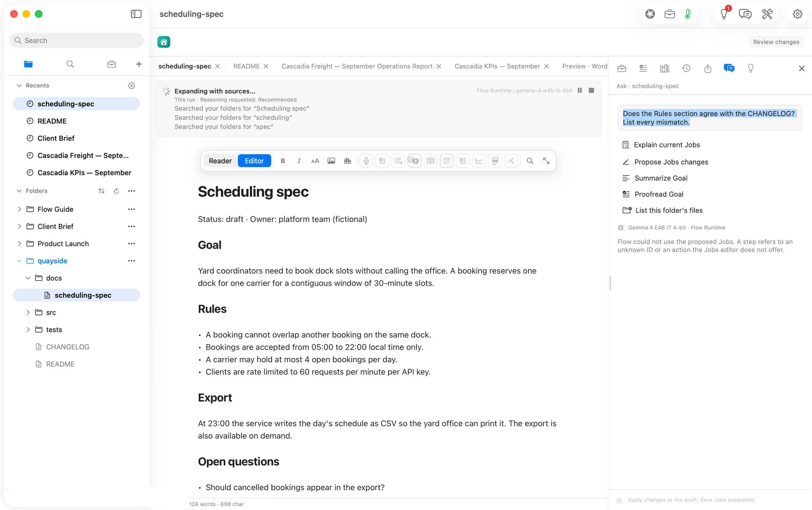812x510 pixels.
Task: Open the lightbulb notification with badge
Action: tap(724, 14)
